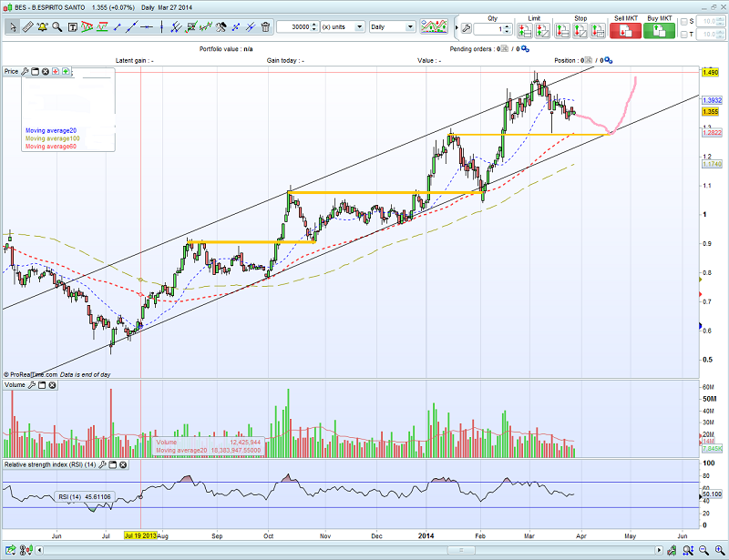Click the timeline scroll right arrow
This screenshot has height=560, width=729.
pyautogui.click(x=659, y=551)
